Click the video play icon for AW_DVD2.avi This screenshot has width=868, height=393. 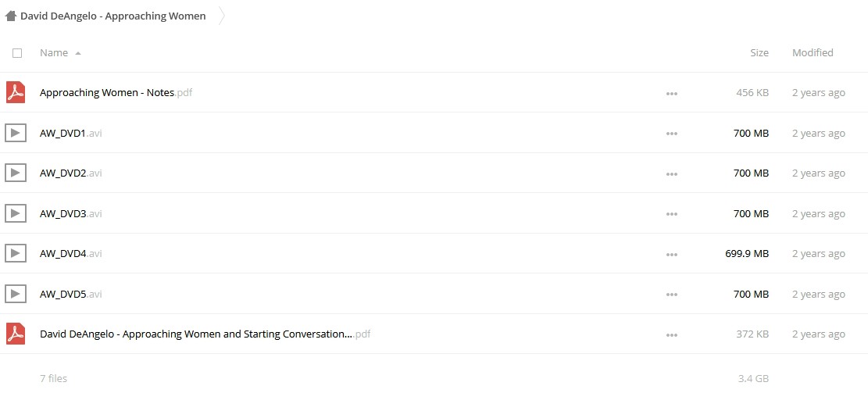[16, 173]
